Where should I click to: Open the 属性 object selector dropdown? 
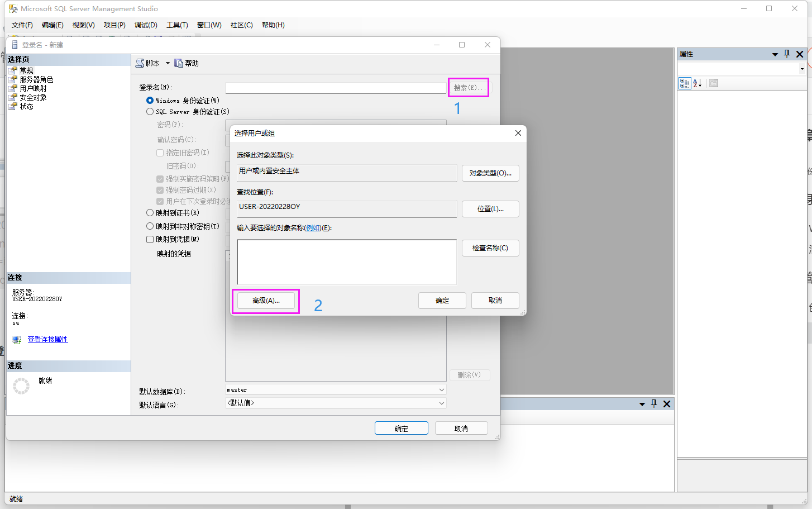pyautogui.click(x=802, y=69)
